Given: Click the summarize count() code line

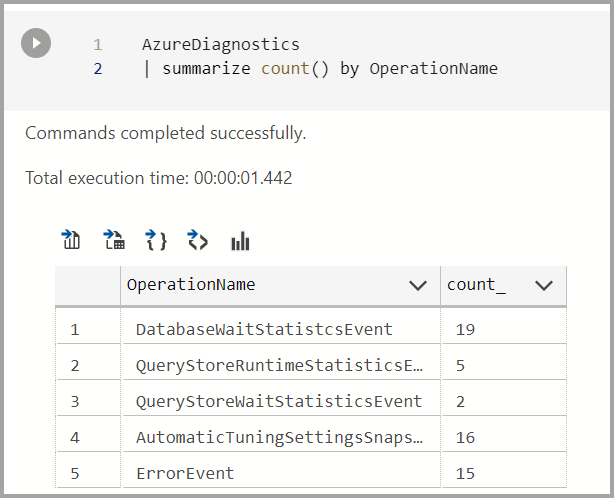Looking at the screenshot, I should (x=320, y=69).
